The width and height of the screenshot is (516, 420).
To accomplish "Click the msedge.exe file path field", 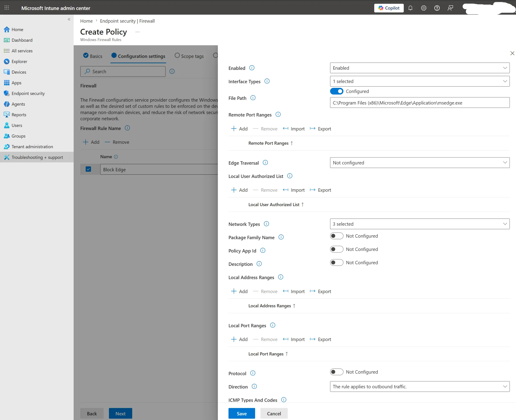I will 419,103.
